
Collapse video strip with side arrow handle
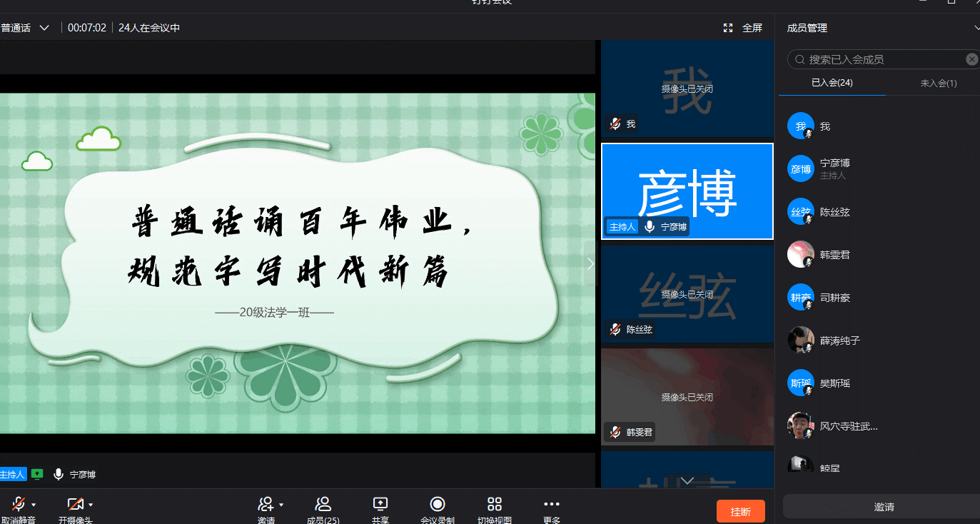coord(590,263)
